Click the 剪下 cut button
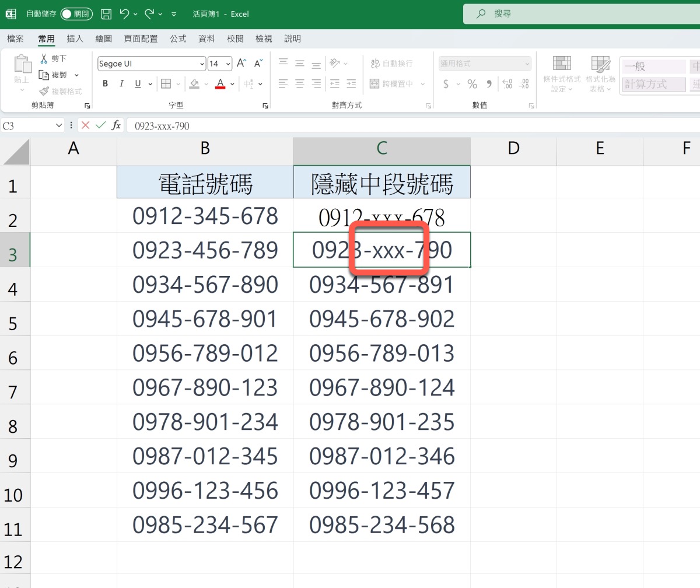The image size is (700, 588). click(x=53, y=58)
